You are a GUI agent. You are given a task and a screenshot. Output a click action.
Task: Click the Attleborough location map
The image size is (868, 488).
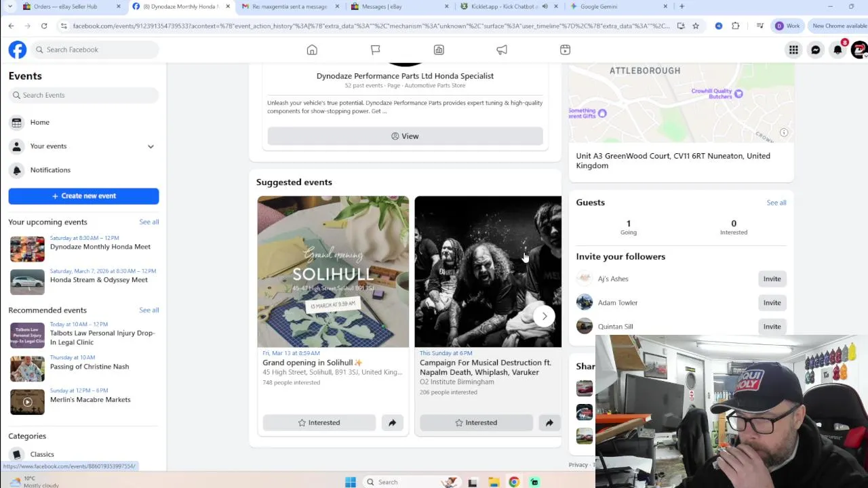[681, 102]
